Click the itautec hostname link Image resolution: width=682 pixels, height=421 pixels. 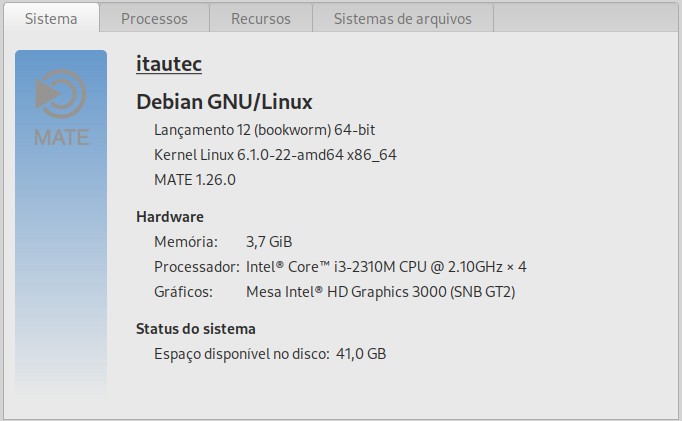coord(169,64)
